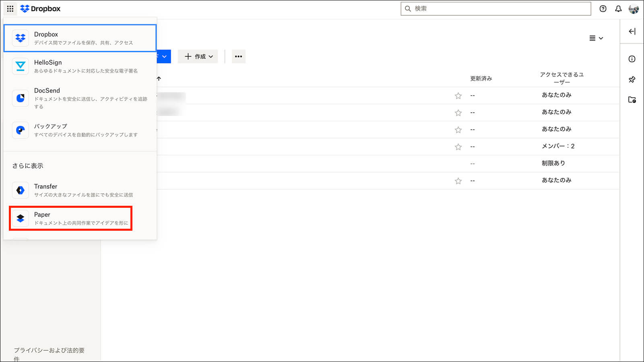The width and height of the screenshot is (644, 362).
Task: Click the Dropbox app icon in menu
Action: (x=20, y=38)
